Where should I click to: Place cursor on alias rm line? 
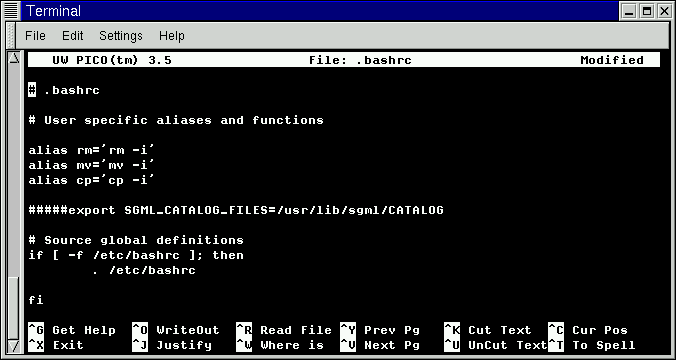pyautogui.click(x=91, y=150)
